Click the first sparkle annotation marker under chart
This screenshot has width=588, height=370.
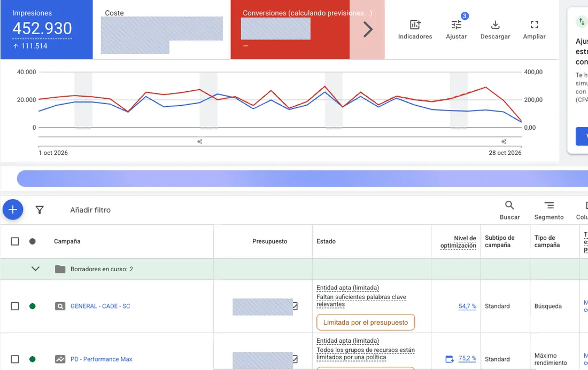coord(199,141)
